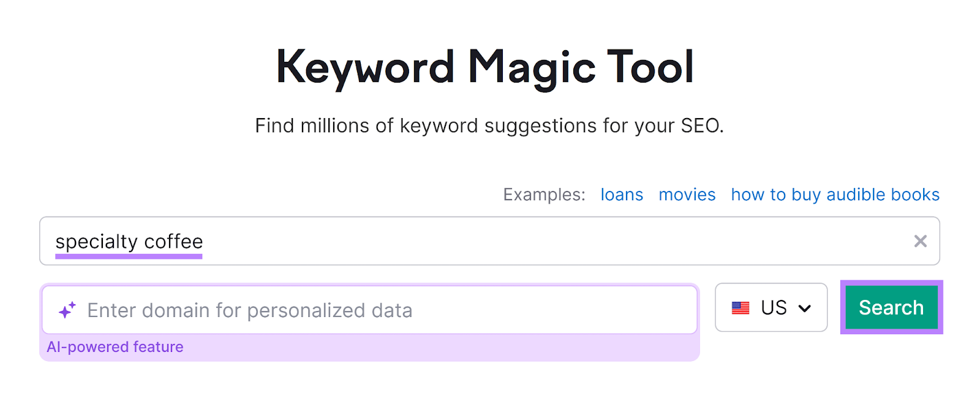Expand the chevron next to US
Viewport: 980px width, 407px height.
(x=805, y=308)
